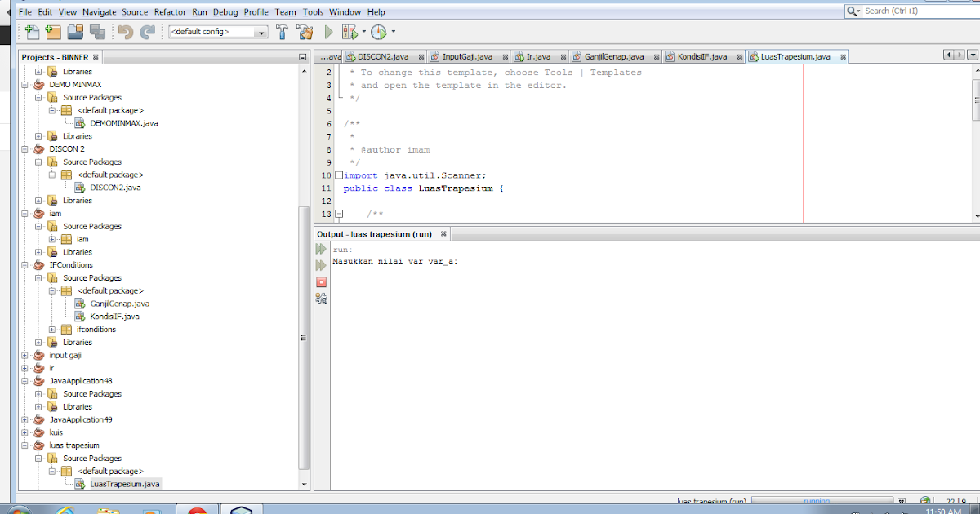Select KondisiIF.java in Projects tree

114,317
